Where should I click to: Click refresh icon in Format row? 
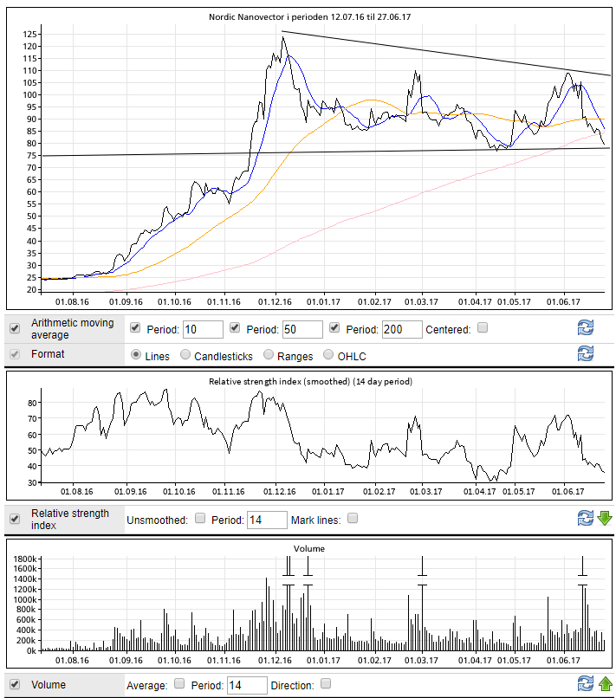pyautogui.click(x=586, y=353)
